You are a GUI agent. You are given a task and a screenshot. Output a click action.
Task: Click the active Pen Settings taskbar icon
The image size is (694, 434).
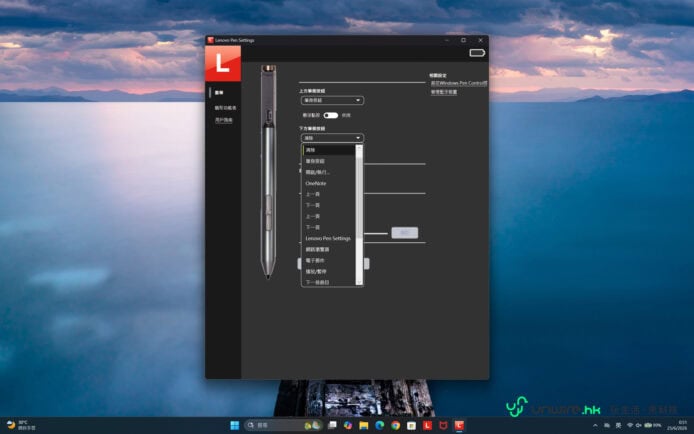tap(459, 425)
